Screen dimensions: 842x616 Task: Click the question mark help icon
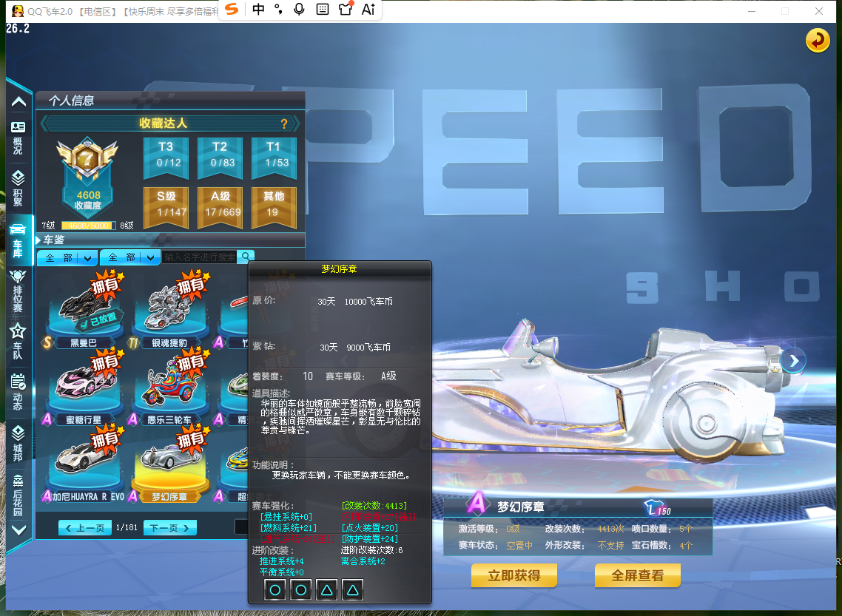[284, 124]
